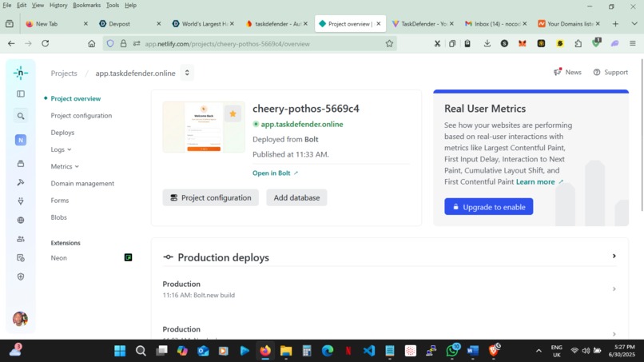Open the History menu
The image size is (644, 362).
(x=58, y=6)
